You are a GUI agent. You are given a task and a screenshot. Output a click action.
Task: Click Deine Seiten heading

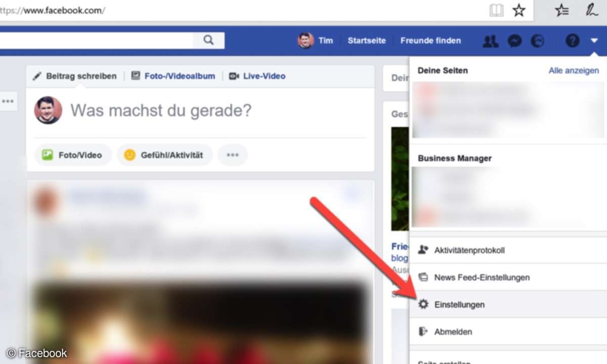[443, 71]
